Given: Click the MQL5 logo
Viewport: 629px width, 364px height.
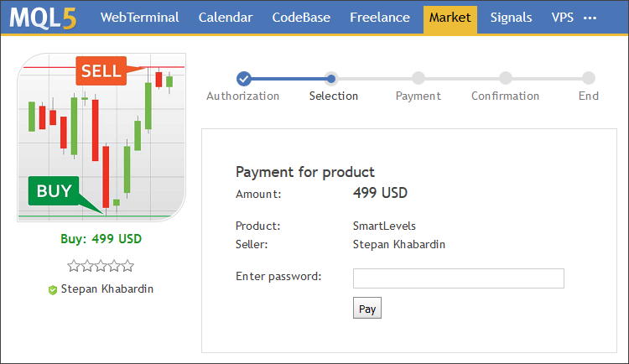Looking at the screenshot, I should click(43, 18).
